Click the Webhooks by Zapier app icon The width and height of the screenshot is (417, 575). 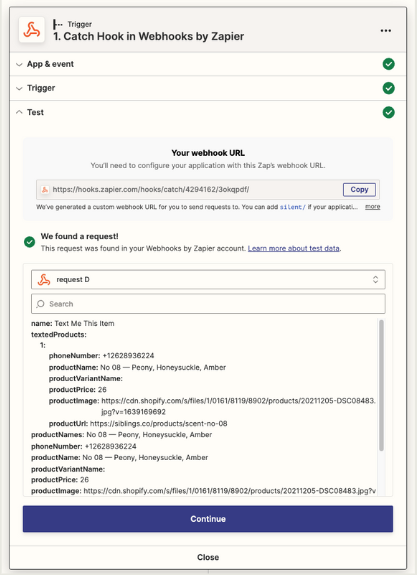coord(32,30)
